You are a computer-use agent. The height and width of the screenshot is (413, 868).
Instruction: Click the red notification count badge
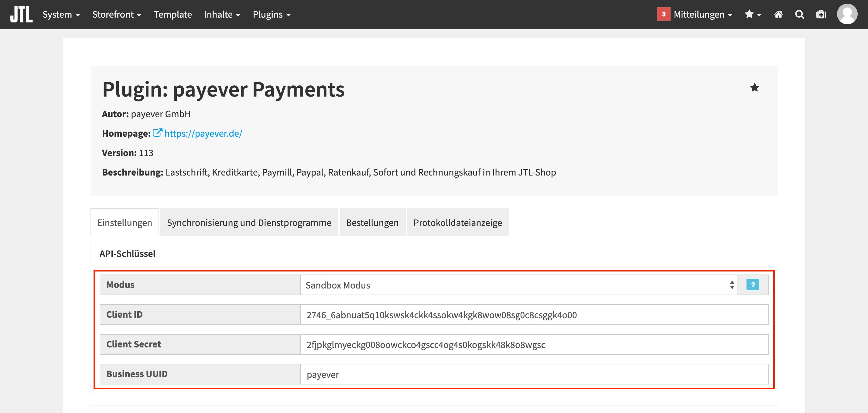664,14
